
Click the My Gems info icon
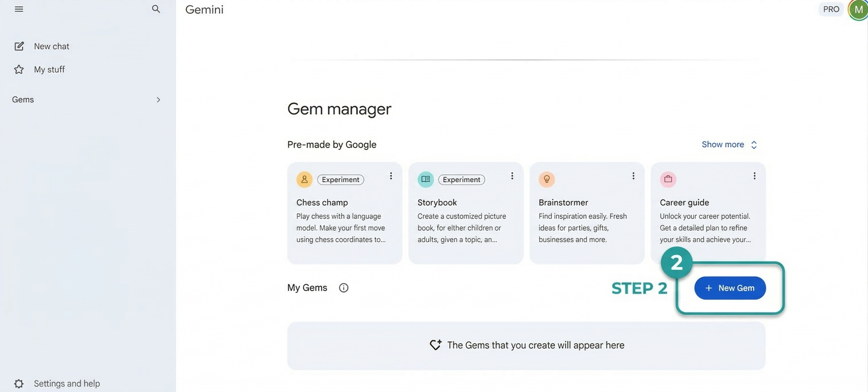pos(344,288)
